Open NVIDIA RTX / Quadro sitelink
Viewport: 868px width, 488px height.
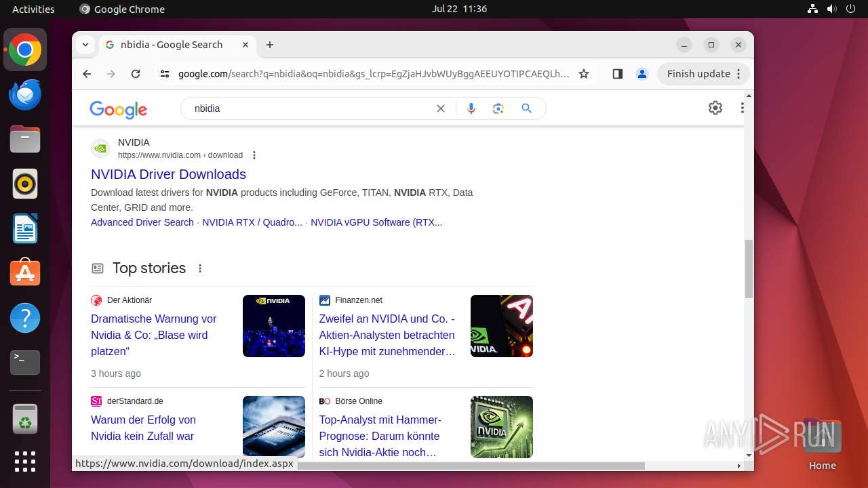252,222
